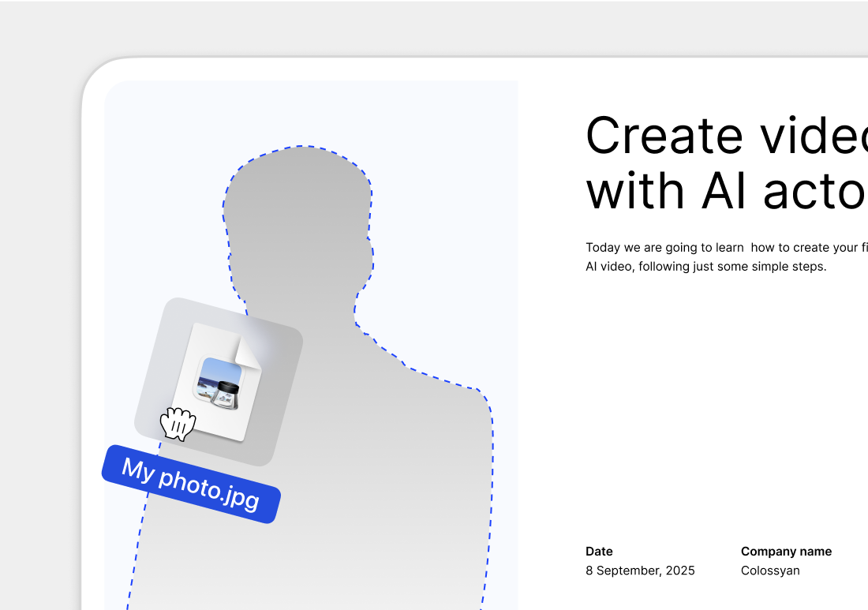Click the 'Company name' label
The image size is (868, 610).
pyautogui.click(x=786, y=552)
